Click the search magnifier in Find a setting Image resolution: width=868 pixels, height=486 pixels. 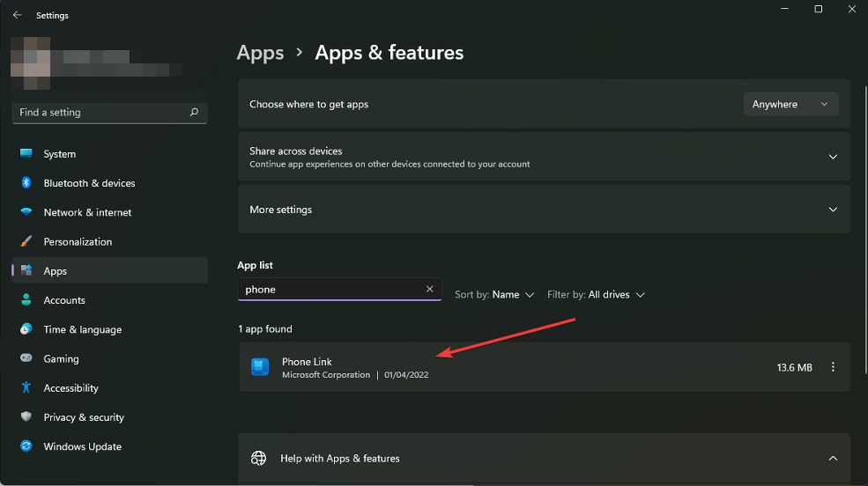click(194, 112)
